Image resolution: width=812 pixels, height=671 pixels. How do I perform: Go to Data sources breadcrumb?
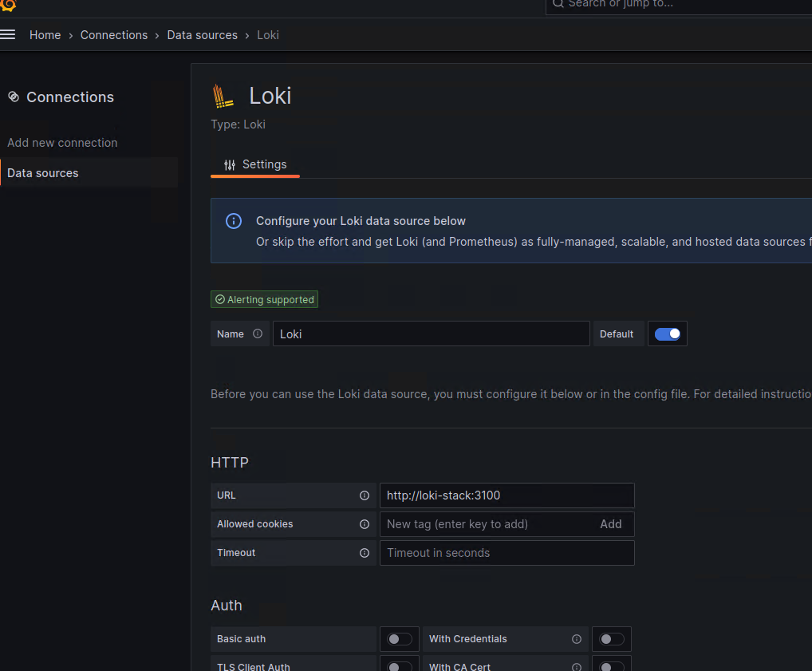tap(202, 35)
